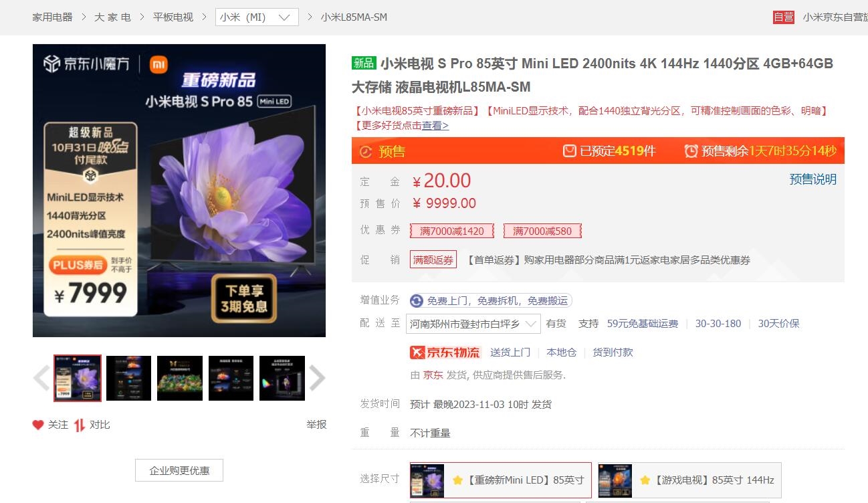The width and height of the screenshot is (868, 503).
Task: Select 【重磅新Mini LED】85英寸 size option
Action: pyautogui.click(x=501, y=480)
